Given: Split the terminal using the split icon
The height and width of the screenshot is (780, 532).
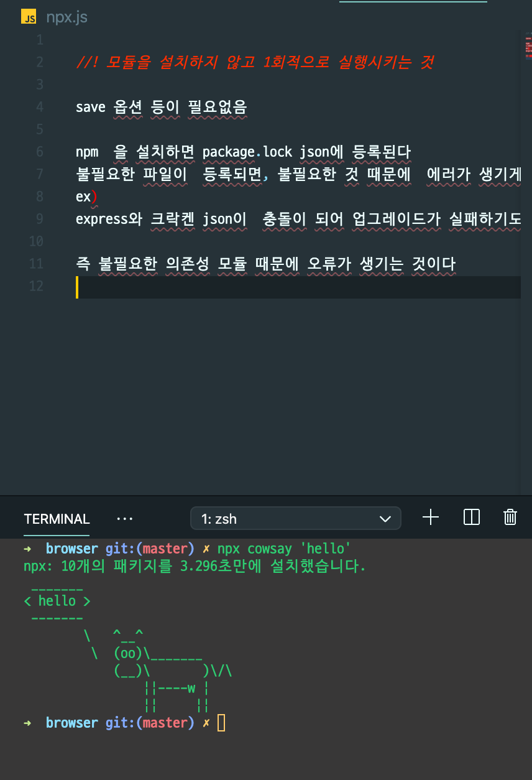Looking at the screenshot, I should (x=471, y=517).
